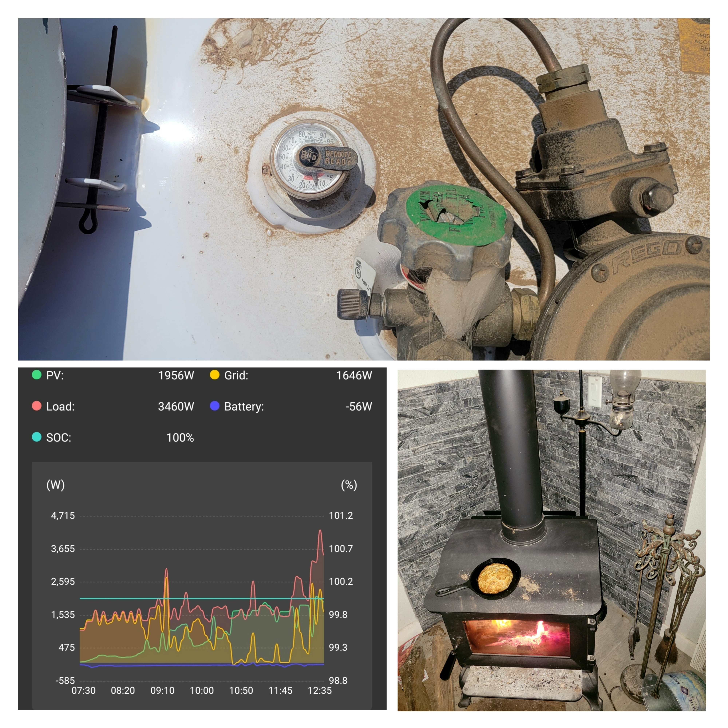Select the PV value 1956W
The image size is (728, 728).
click(x=176, y=375)
